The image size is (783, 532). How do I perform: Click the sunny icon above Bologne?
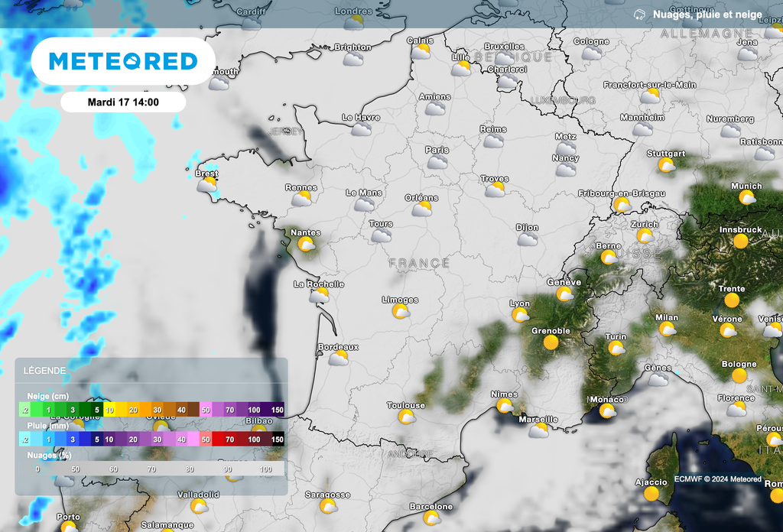pyautogui.click(x=738, y=375)
